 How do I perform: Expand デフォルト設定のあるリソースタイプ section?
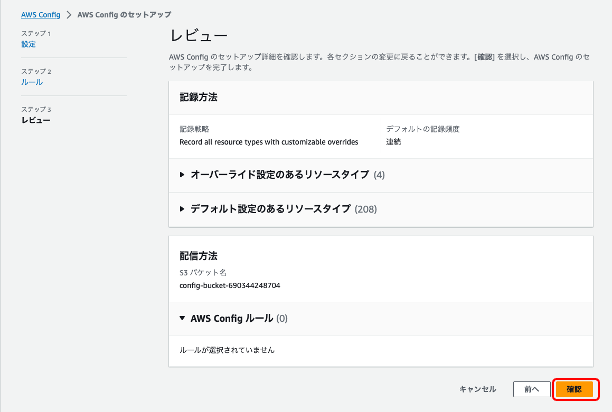(x=278, y=209)
